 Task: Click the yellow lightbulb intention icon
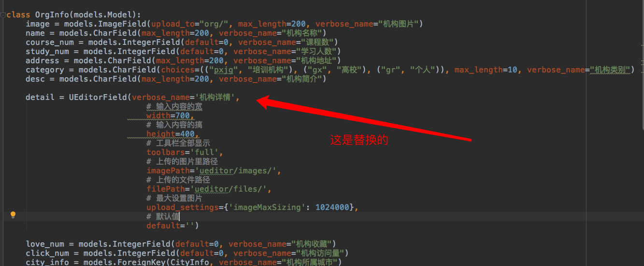pyautogui.click(x=13, y=215)
